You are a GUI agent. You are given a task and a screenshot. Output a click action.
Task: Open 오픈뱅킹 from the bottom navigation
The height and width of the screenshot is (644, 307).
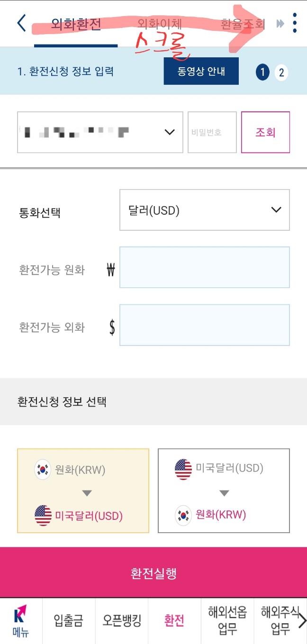click(x=122, y=621)
